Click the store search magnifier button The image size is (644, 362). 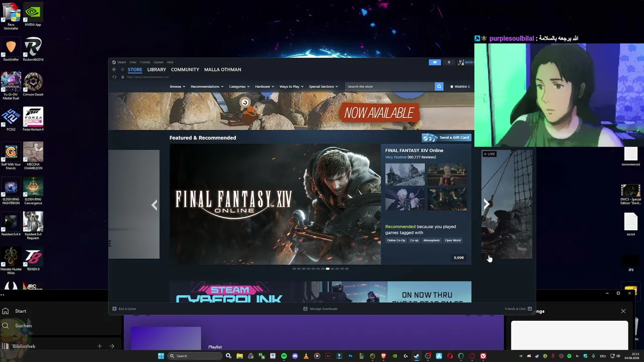(x=439, y=86)
